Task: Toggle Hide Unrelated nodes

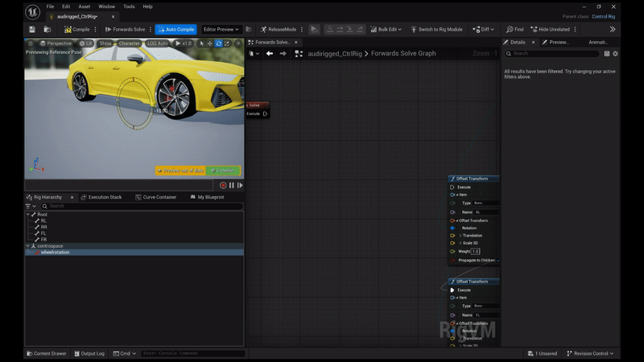Action: 551,30
